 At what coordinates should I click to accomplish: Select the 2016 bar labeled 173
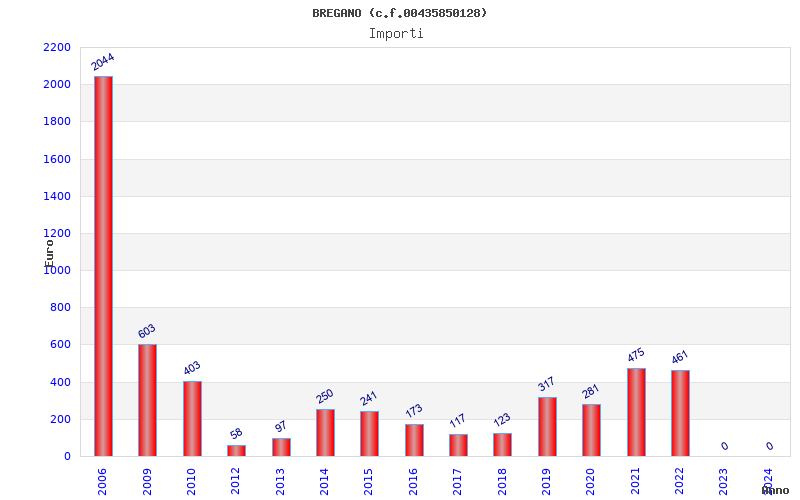414,440
